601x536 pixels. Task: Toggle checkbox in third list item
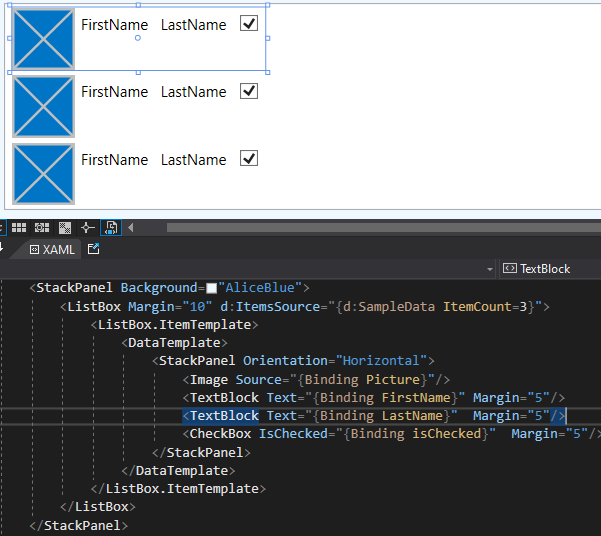[249, 158]
